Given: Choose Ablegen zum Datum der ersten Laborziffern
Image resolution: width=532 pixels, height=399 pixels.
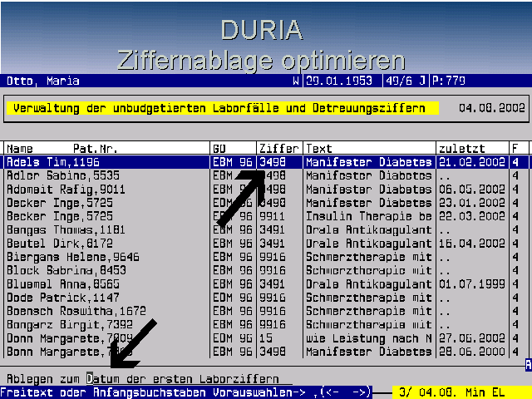Looking at the screenshot, I should click(x=143, y=379).
